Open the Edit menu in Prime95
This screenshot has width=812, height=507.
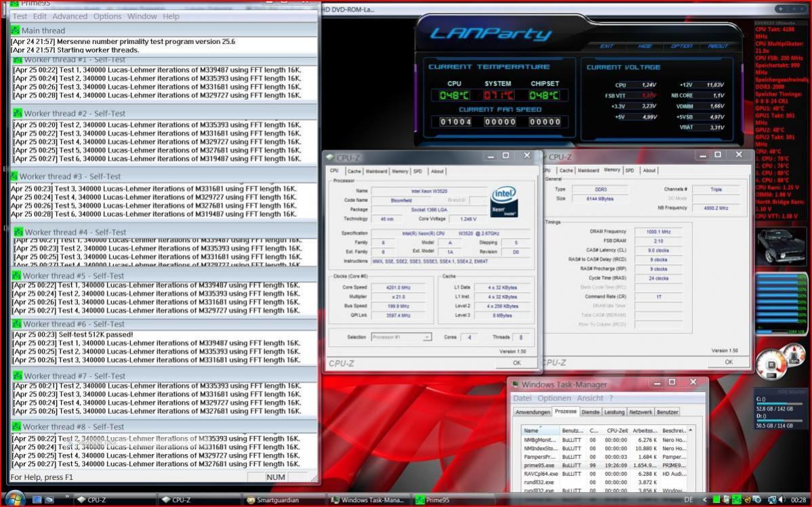point(39,16)
